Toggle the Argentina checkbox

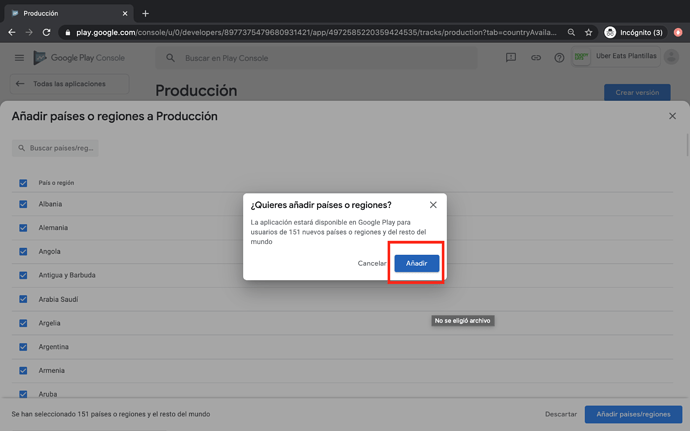pos(23,347)
